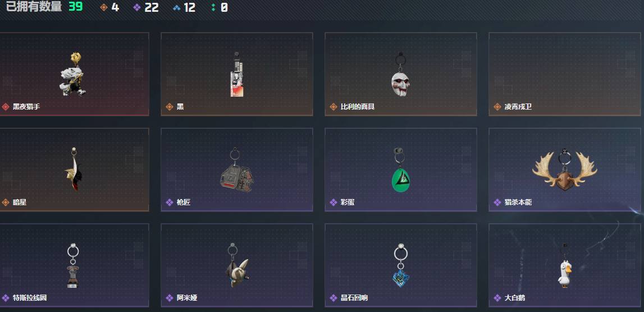
Task: Click the 大白鹅 label text
Action: (x=515, y=298)
